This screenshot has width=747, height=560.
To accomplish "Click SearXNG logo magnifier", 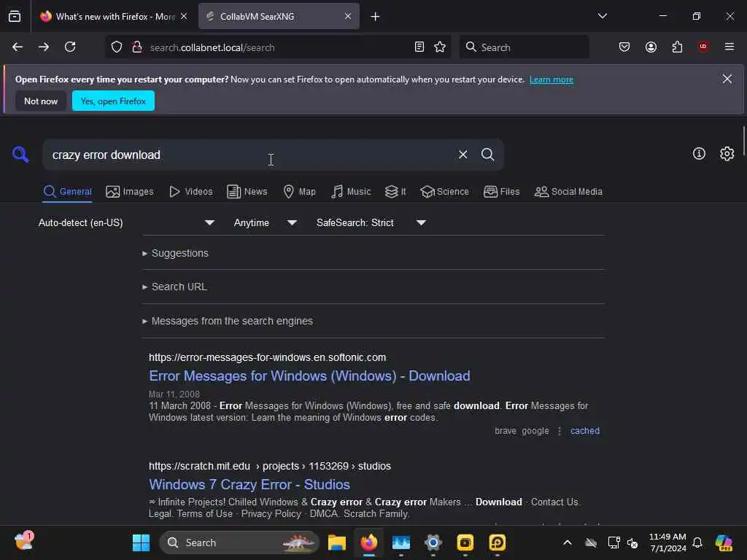I will 20,155.
